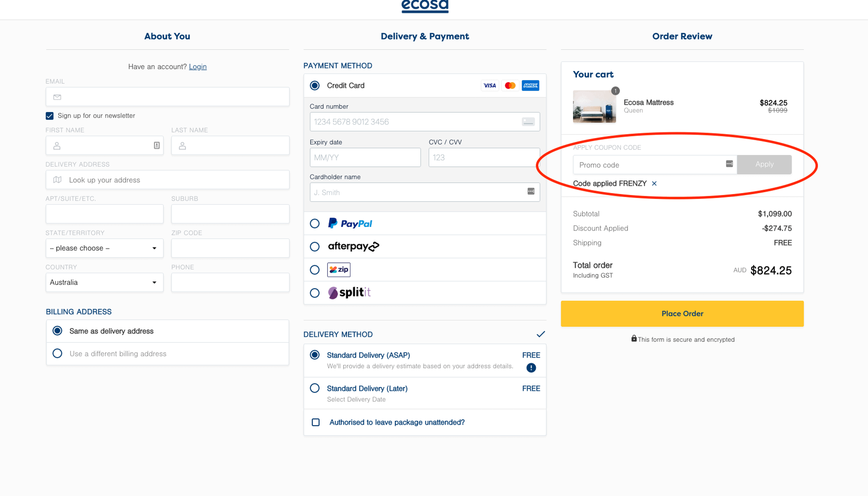Click the autofill icon in First Name field
Image resolution: width=868 pixels, height=496 pixels.
pyautogui.click(x=156, y=145)
